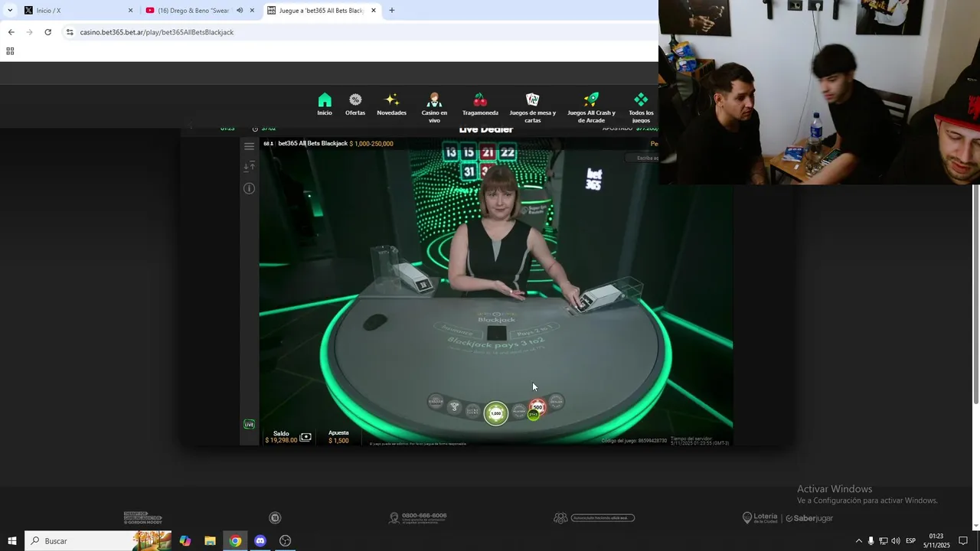980x551 pixels.
Task: Click the round 18+ badge in footer
Action: click(x=276, y=518)
